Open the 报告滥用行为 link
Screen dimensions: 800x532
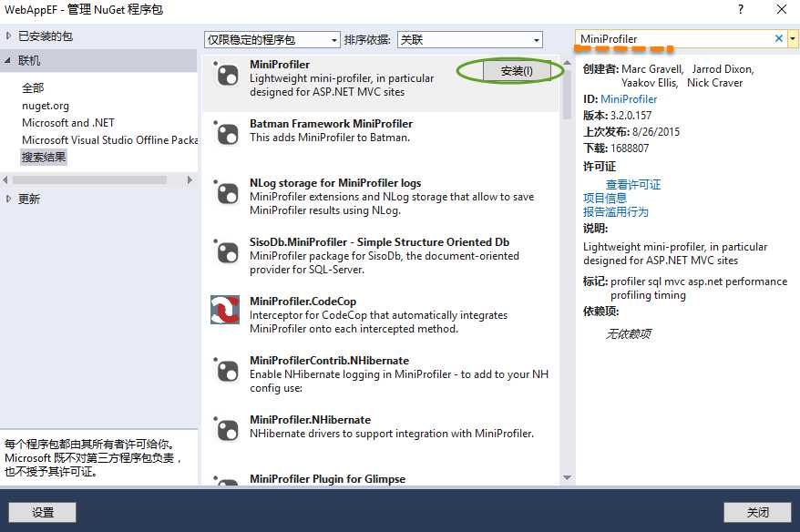coord(615,211)
